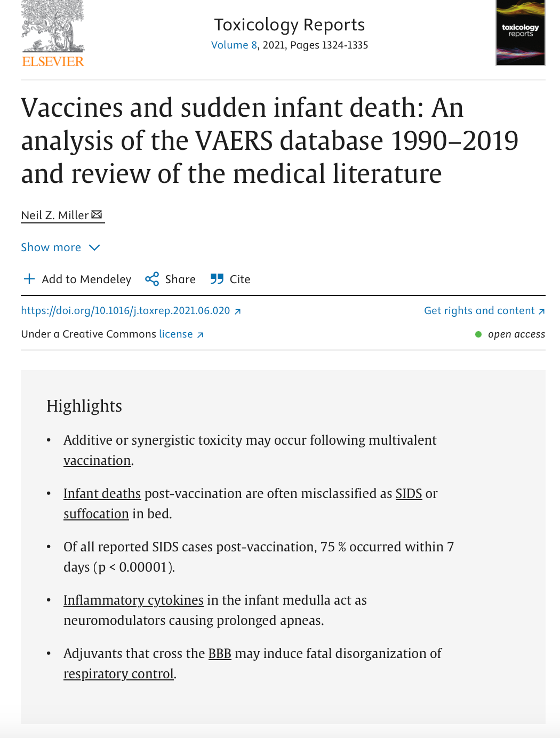Screen dimensions: 560x738
Task: Click the Share network icon
Action: click(152, 279)
